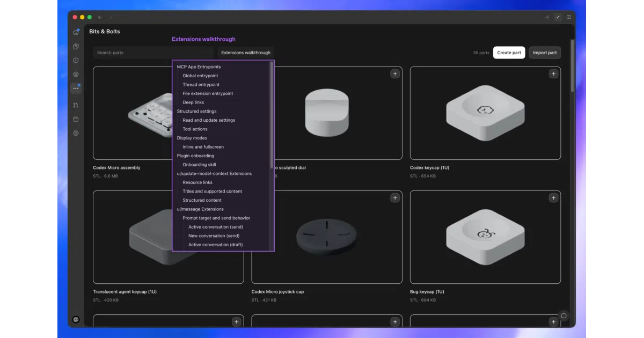Image resolution: width=644 pixels, height=338 pixels.
Task: Choose New conversation (send)
Action: 214,236
